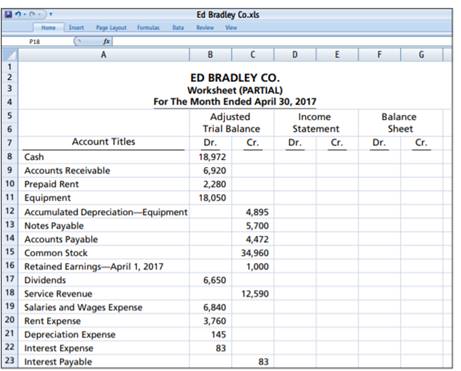Select column G header
This screenshot has height=371, width=461.
[422, 55]
